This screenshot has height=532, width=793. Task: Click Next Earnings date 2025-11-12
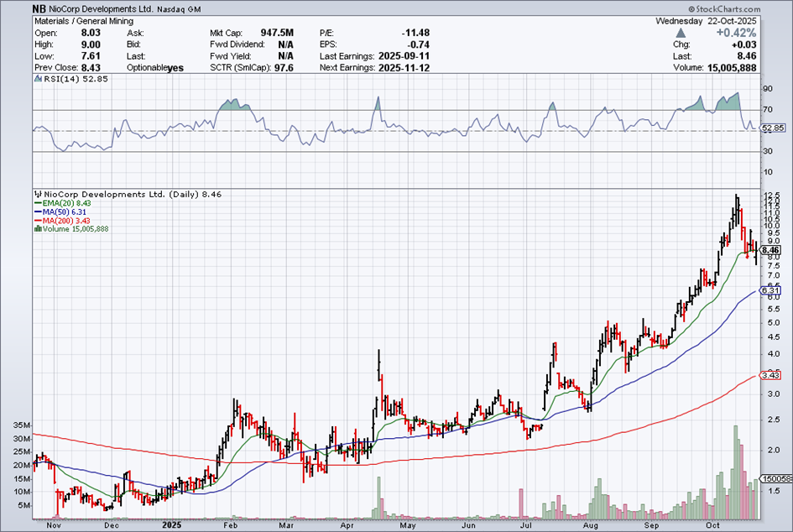pyautogui.click(x=404, y=68)
